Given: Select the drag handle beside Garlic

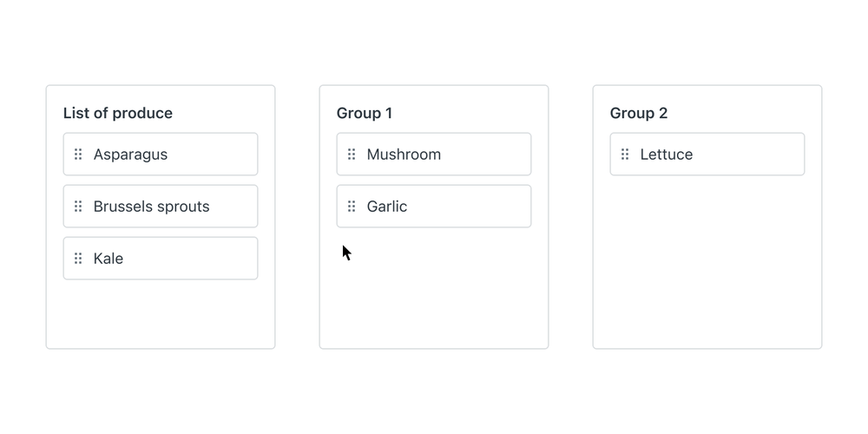Looking at the screenshot, I should [352, 207].
